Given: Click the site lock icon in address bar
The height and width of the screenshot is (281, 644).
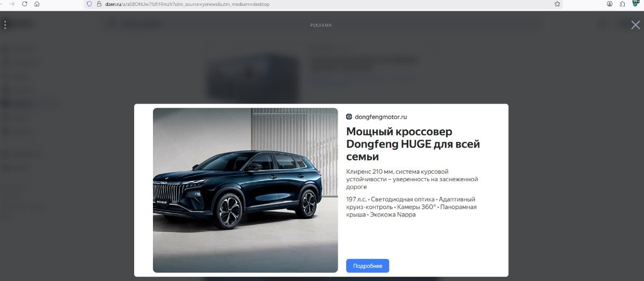Looking at the screenshot, I should point(99,4).
